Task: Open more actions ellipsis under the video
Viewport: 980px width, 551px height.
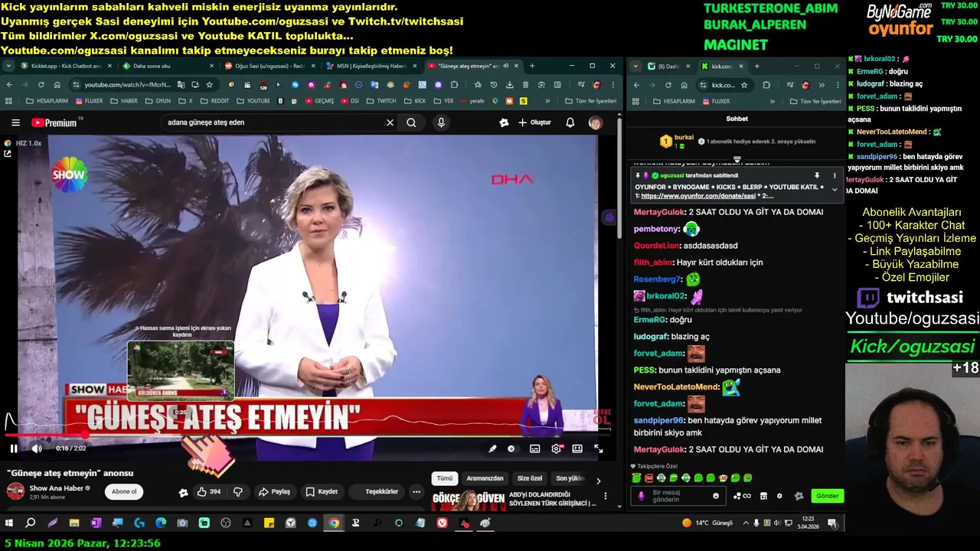Action: coord(416,491)
